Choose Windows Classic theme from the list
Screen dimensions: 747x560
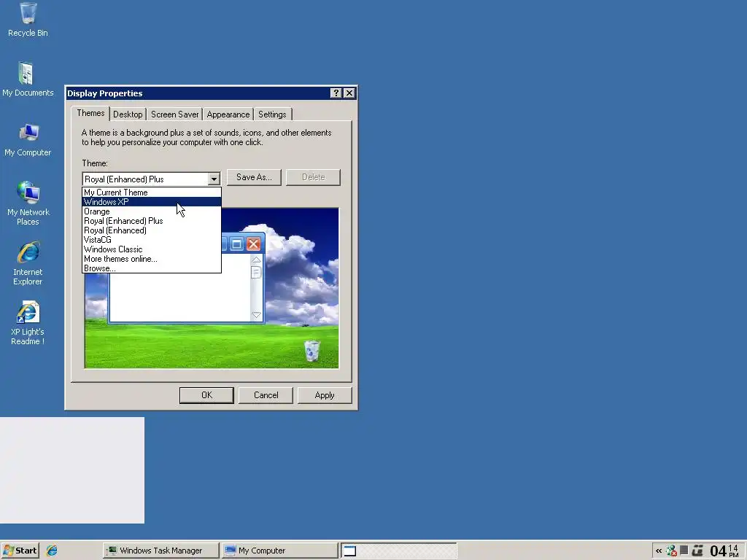[x=152, y=249]
